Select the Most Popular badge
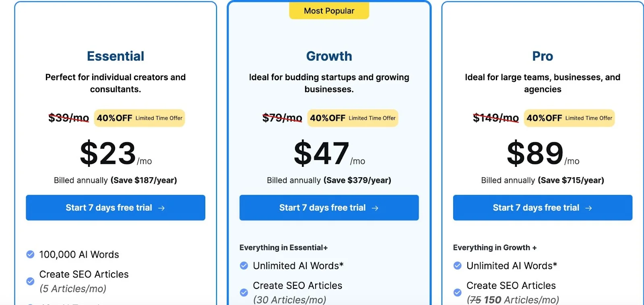 (x=329, y=11)
